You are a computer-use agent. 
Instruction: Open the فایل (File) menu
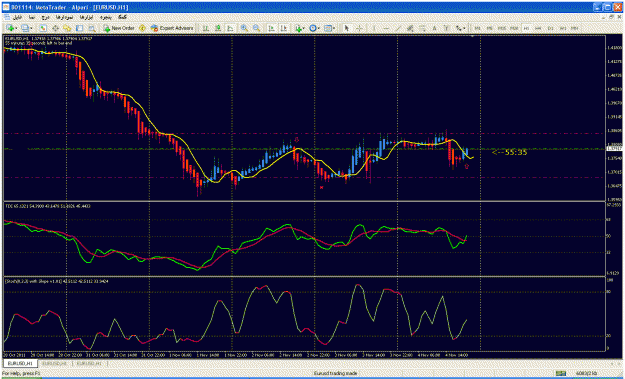coord(18,18)
